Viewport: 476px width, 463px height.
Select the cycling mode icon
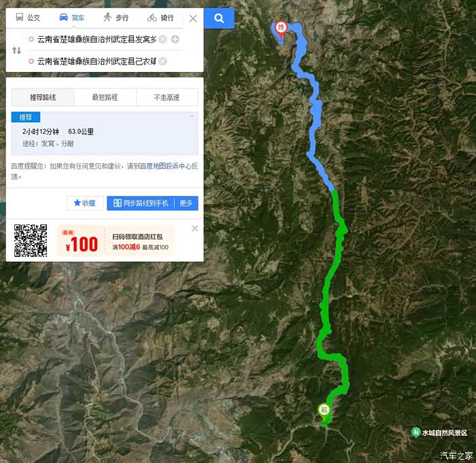click(x=152, y=18)
